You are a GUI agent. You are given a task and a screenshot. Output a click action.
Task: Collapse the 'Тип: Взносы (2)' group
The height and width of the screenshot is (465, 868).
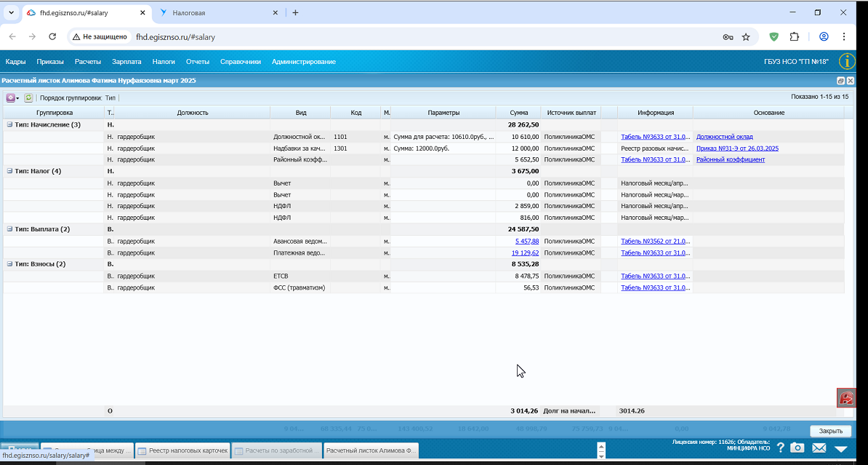tap(9, 264)
